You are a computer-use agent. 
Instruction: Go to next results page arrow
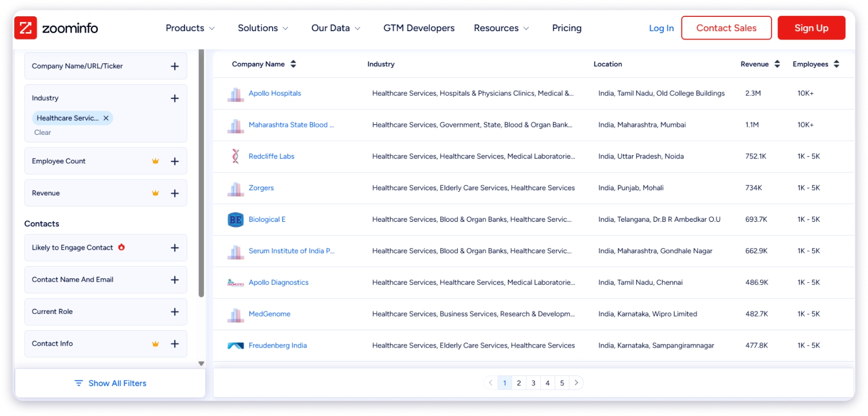(576, 383)
